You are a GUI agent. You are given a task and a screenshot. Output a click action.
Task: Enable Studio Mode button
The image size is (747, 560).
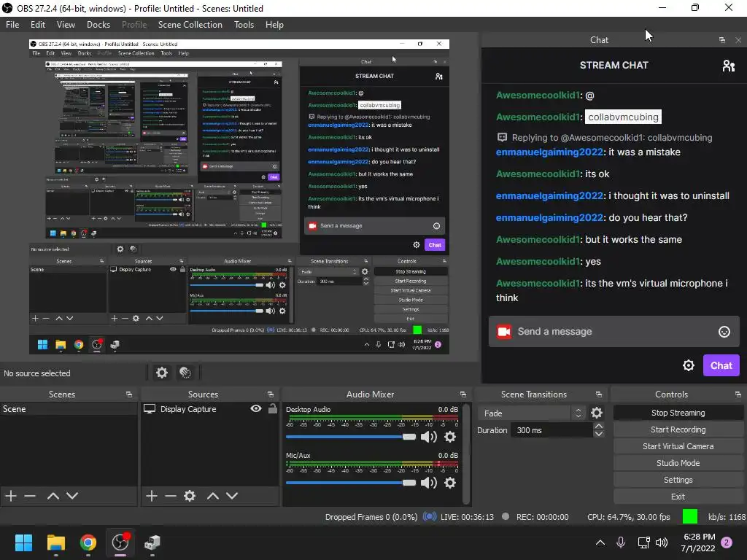click(678, 463)
